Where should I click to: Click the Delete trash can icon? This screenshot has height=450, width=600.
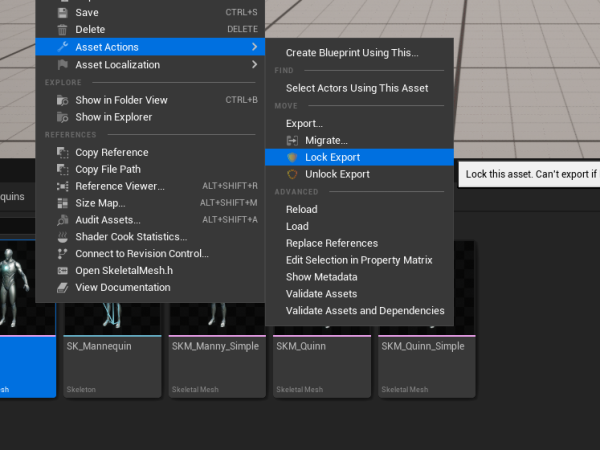63,29
